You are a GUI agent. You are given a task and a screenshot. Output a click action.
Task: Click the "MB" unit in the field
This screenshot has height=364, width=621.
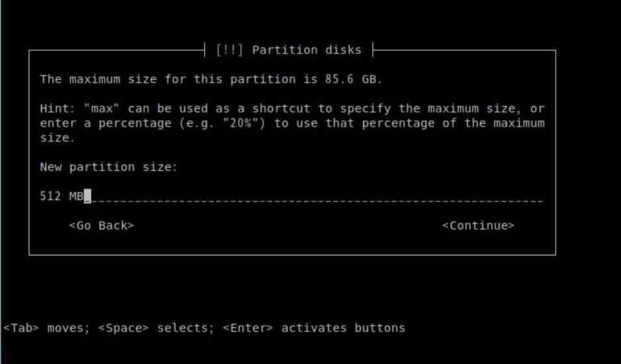77,196
